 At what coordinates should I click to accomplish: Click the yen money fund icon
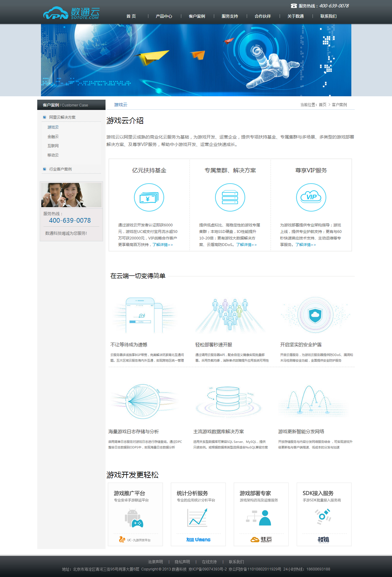pyautogui.click(x=149, y=198)
